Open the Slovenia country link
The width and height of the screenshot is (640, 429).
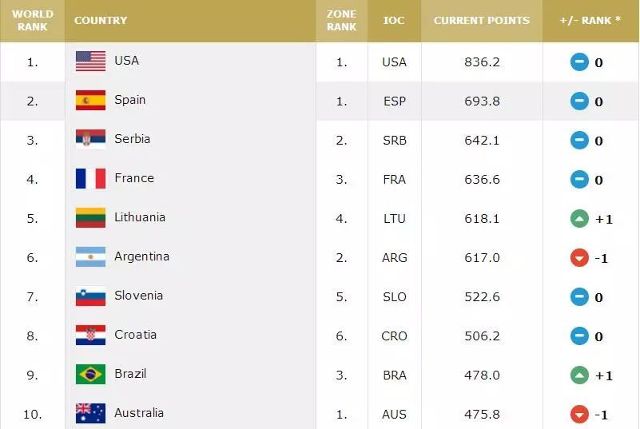(138, 296)
